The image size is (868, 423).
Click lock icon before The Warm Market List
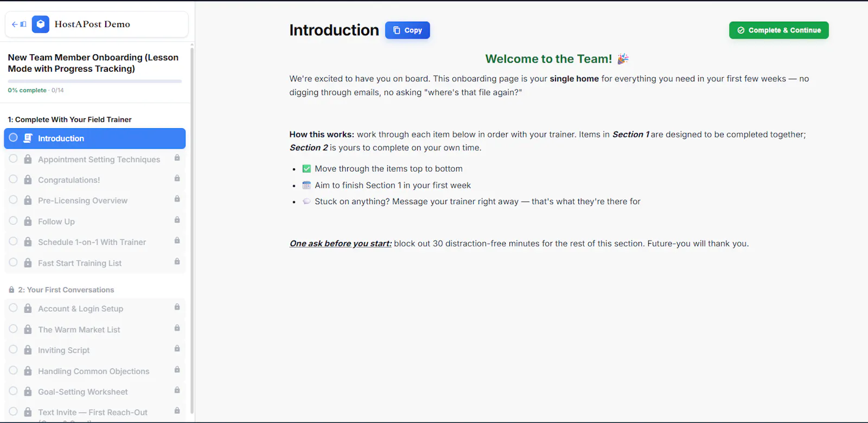[28, 330]
